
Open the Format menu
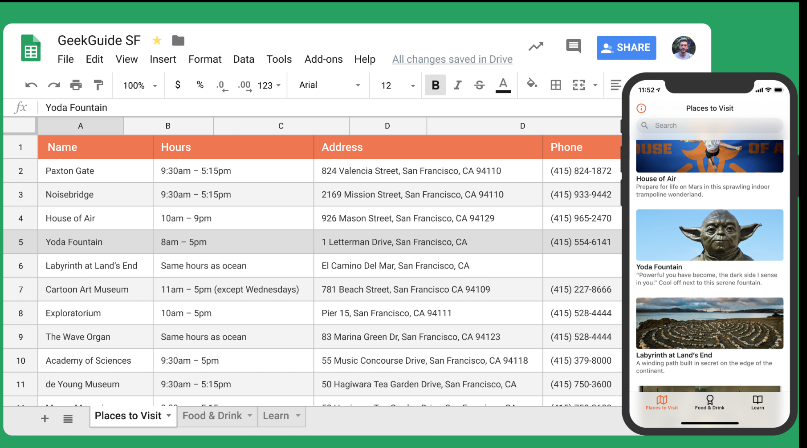(x=205, y=59)
